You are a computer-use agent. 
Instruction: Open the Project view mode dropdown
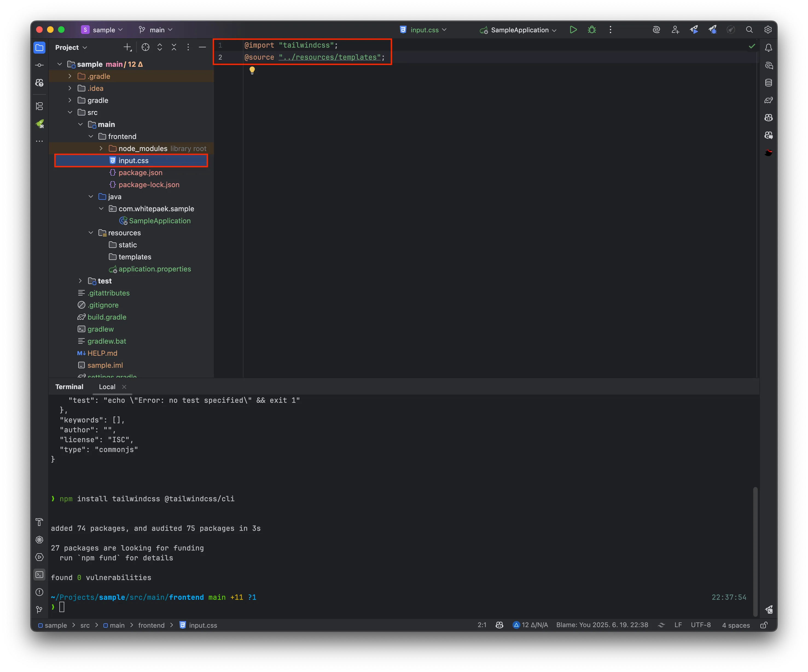tap(71, 47)
